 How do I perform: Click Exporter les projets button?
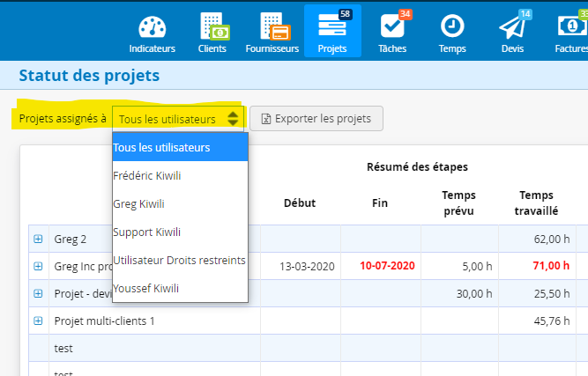tap(316, 119)
